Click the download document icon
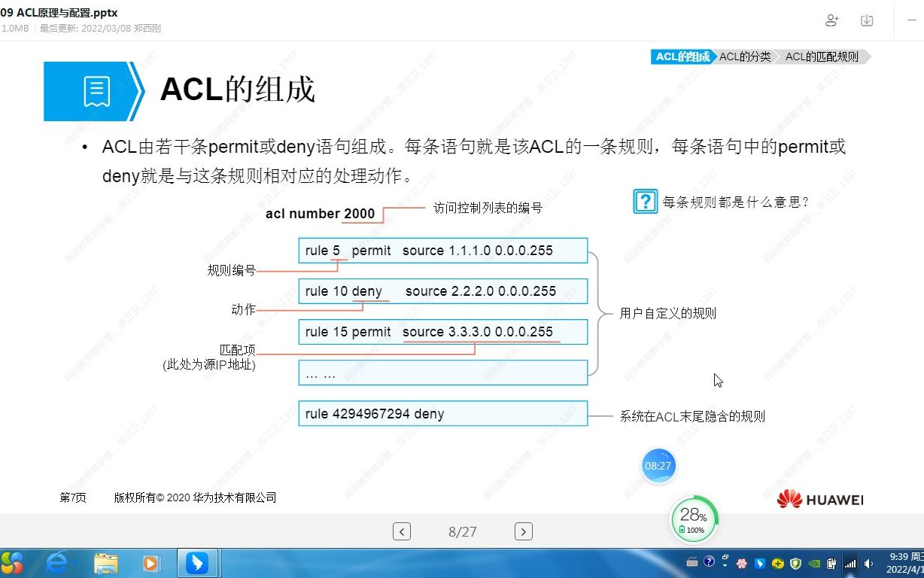Viewport: 924px width, 578px height. [x=866, y=20]
